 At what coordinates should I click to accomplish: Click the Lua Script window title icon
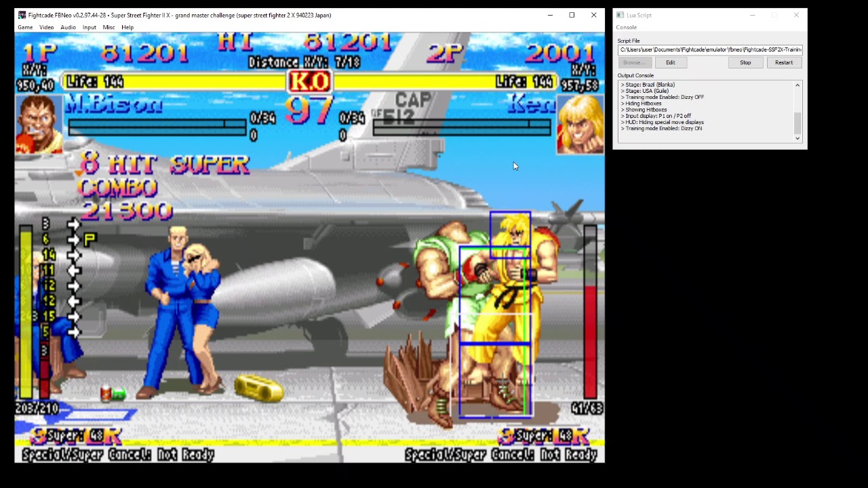click(620, 15)
